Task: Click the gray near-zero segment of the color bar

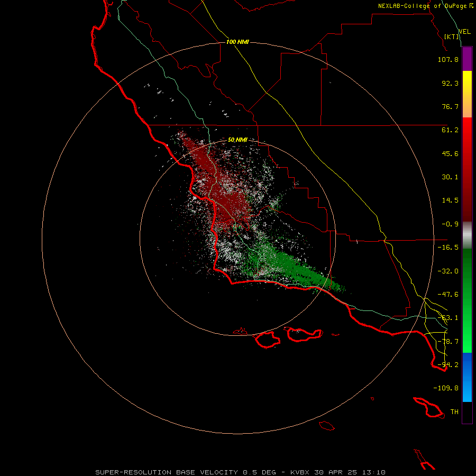Action: tap(467, 235)
